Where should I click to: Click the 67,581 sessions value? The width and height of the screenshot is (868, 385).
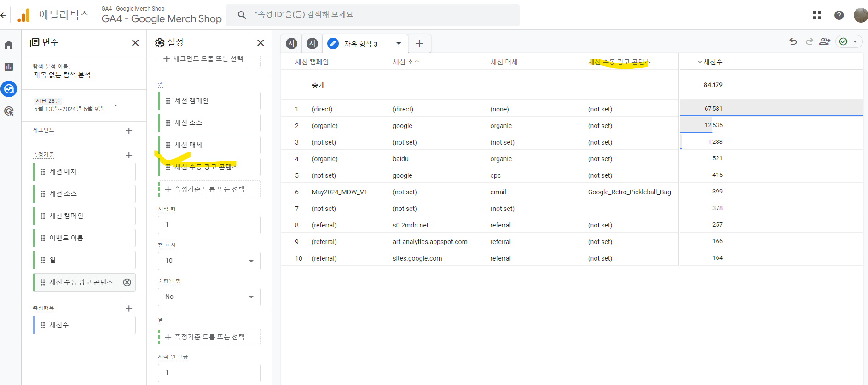point(713,109)
